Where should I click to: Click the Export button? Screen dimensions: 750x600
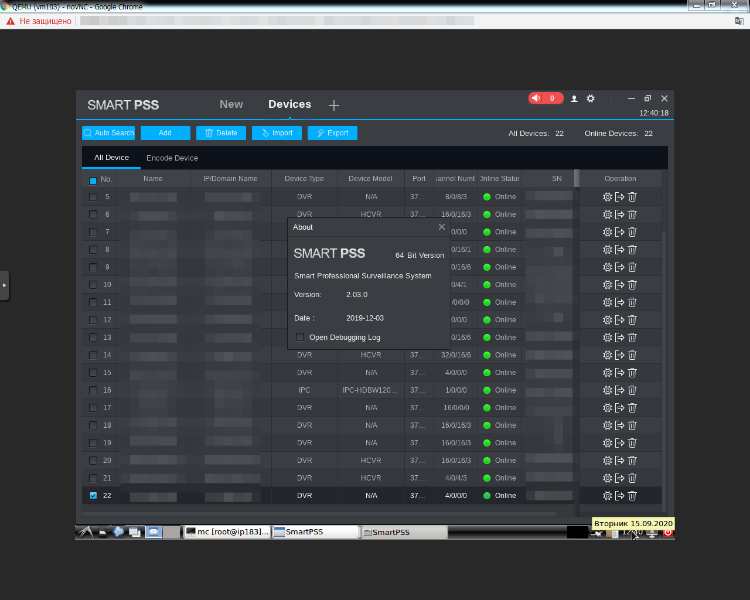332,133
